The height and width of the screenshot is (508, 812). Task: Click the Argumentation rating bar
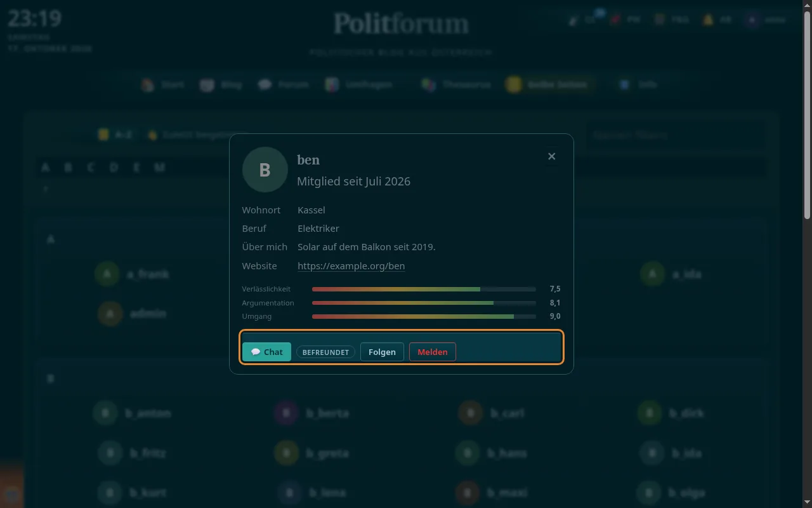coord(424,303)
